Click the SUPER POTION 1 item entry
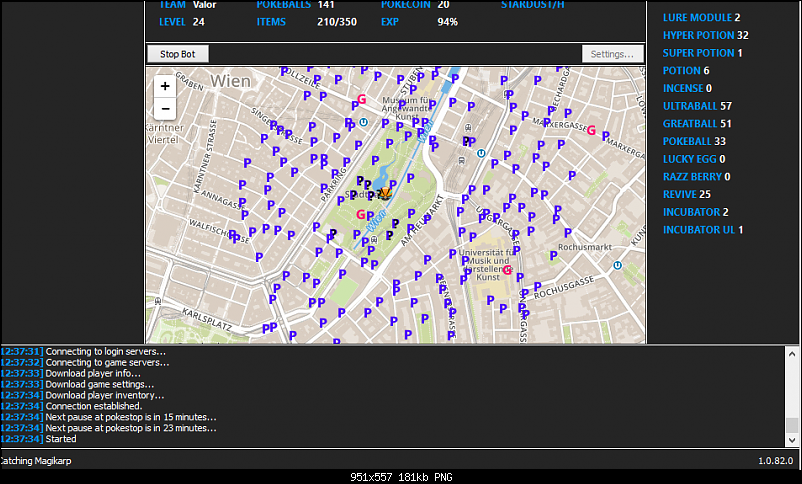 tap(702, 53)
